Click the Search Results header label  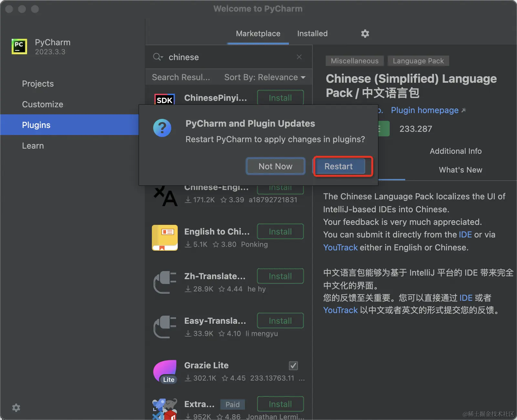point(181,77)
